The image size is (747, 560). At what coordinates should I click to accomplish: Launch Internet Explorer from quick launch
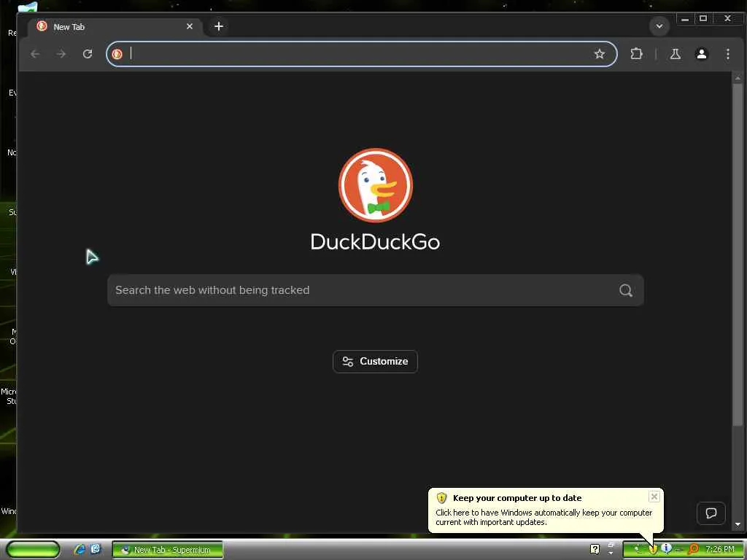pyautogui.click(x=80, y=549)
